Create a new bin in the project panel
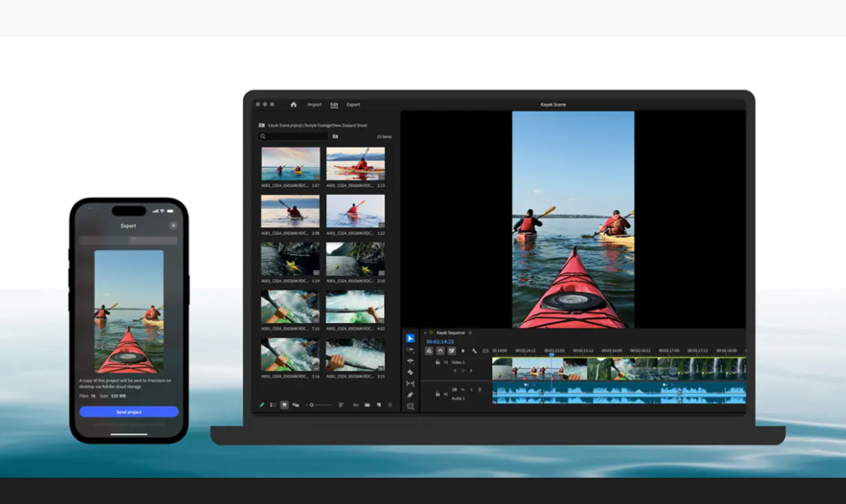Viewport: 846px width, 504px height. tap(368, 405)
